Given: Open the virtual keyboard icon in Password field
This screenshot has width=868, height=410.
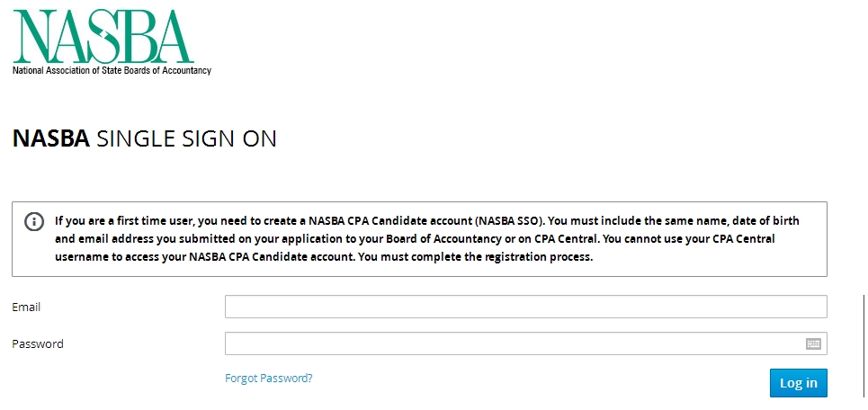Looking at the screenshot, I should click(x=813, y=343).
